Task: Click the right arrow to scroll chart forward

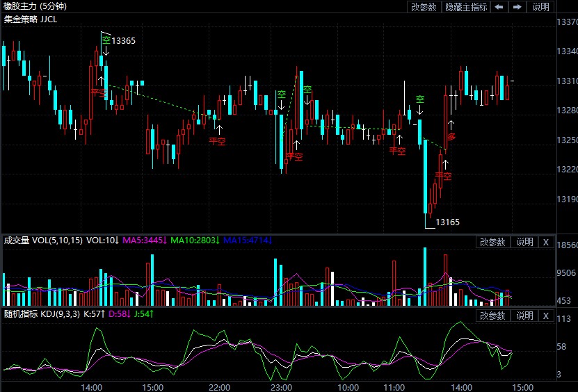Action: 517,7
